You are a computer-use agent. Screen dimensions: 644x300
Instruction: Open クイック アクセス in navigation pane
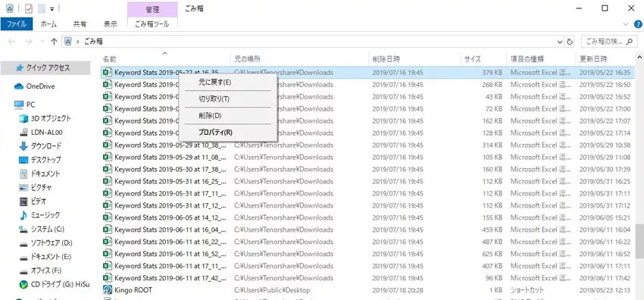[x=45, y=68]
